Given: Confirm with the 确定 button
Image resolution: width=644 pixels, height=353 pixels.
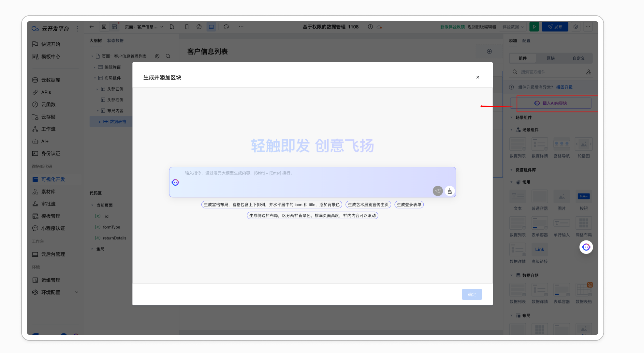Looking at the screenshot, I should click(x=472, y=294).
